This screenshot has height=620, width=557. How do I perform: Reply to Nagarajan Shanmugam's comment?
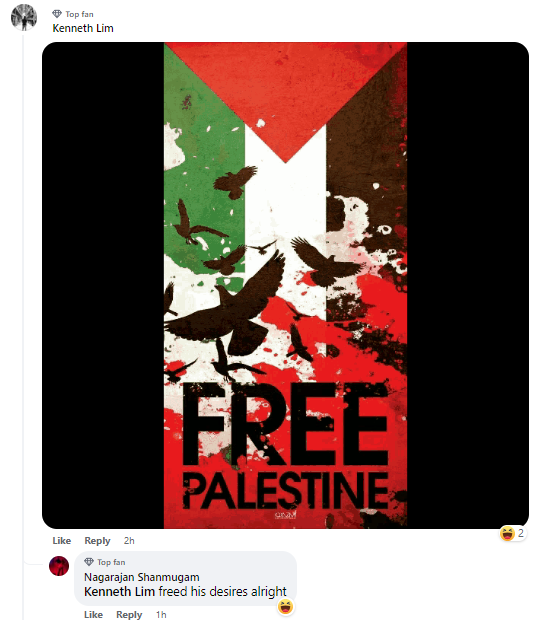[129, 614]
